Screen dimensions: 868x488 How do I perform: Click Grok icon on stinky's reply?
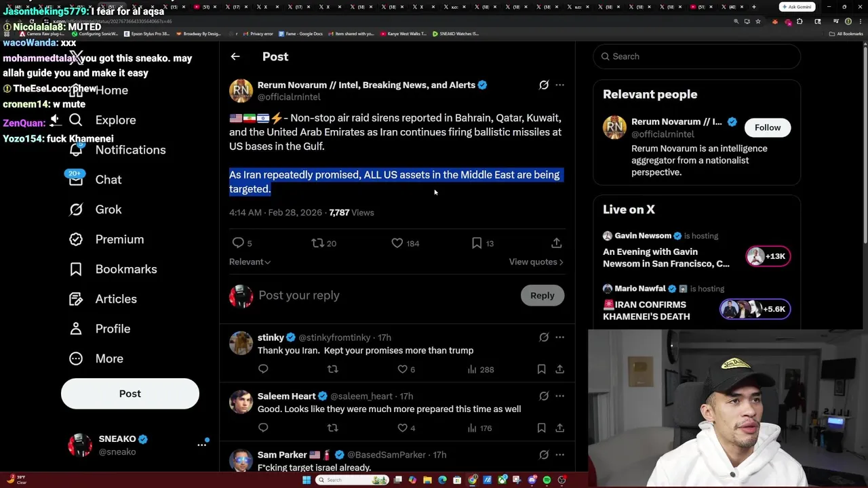544,337
